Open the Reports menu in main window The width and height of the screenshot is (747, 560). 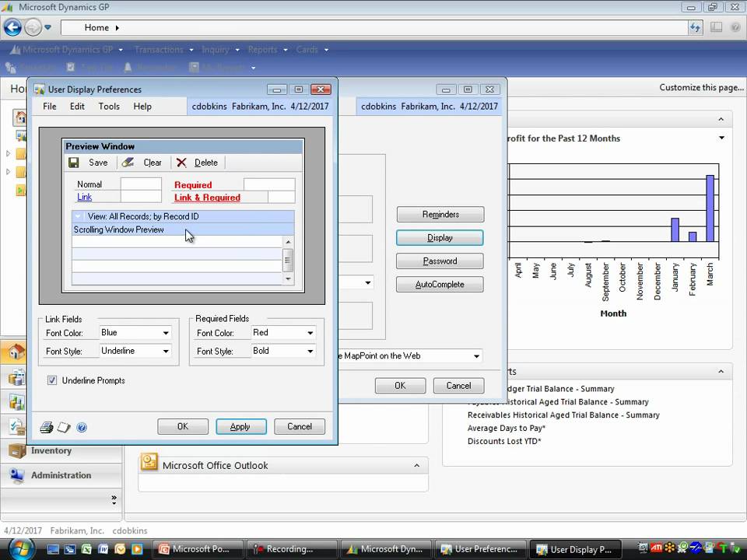pyautogui.click(x=267, y=50)
